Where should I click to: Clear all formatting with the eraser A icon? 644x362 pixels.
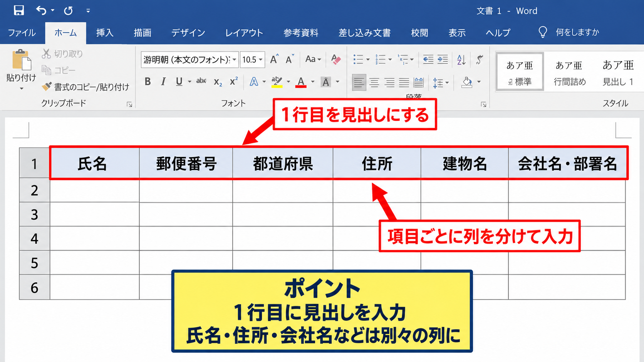click(x=335, y=59)
